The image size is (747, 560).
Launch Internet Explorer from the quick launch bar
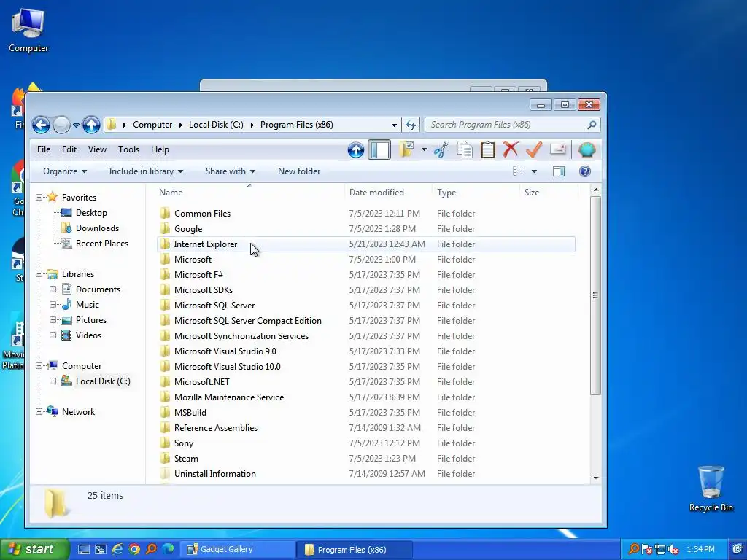point(117,549)
